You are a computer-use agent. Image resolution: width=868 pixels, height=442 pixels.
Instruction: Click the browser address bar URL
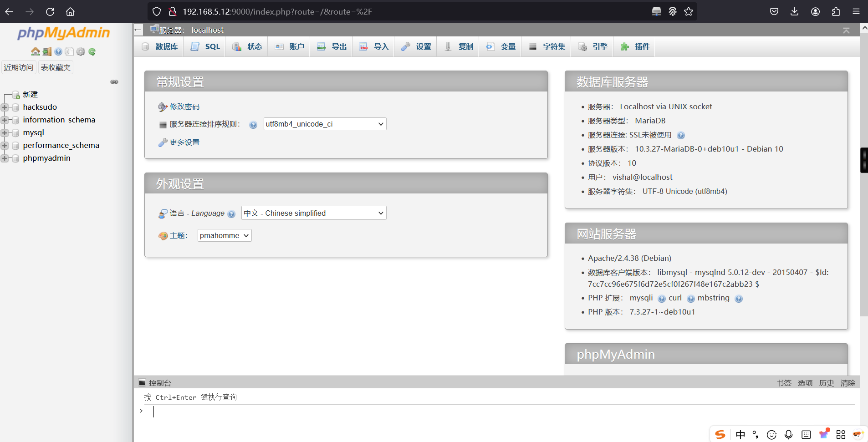(x=277, y=11)
